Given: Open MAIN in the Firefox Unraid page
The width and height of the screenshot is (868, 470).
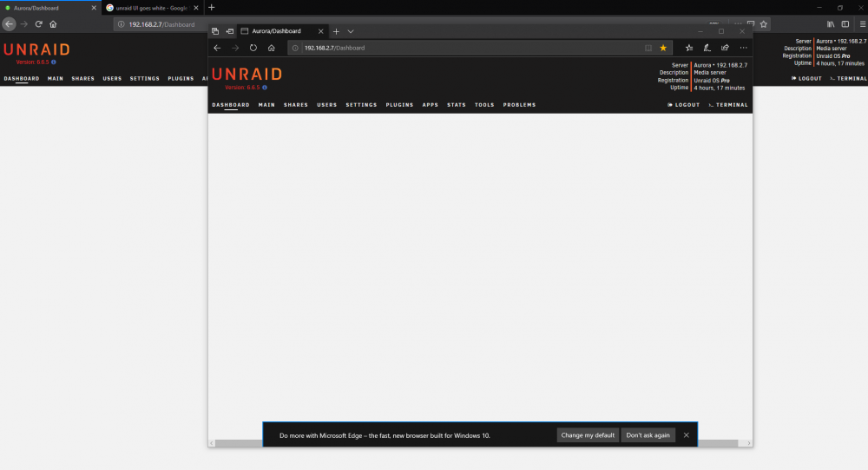Looking at the screenshot, I should pyautogui.click(x=56, y=79).
